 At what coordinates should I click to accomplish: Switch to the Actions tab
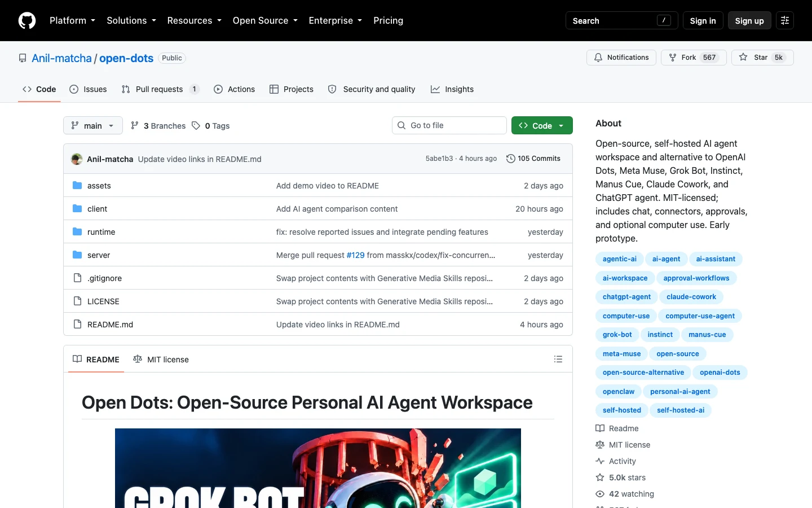click(234, 89)
